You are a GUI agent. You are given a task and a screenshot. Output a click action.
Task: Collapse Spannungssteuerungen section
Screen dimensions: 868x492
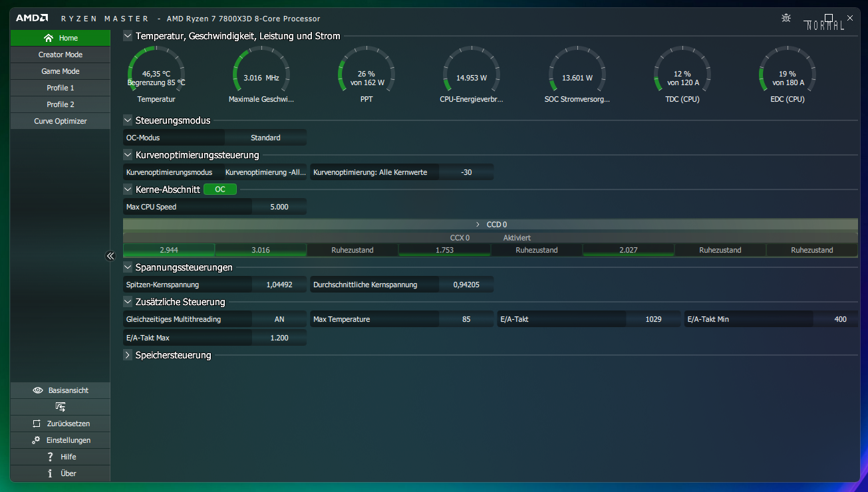coord(128,267)
